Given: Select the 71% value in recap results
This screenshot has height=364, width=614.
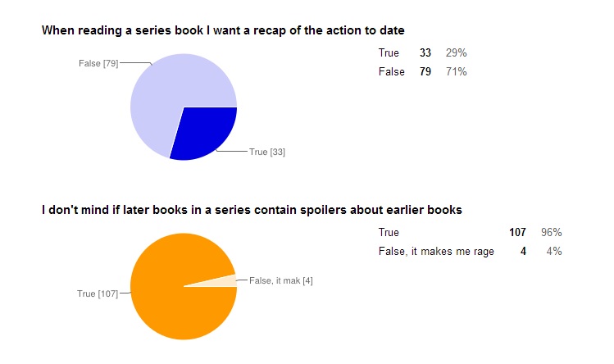Looking at the screenshot, I should [x=456, y=71].
